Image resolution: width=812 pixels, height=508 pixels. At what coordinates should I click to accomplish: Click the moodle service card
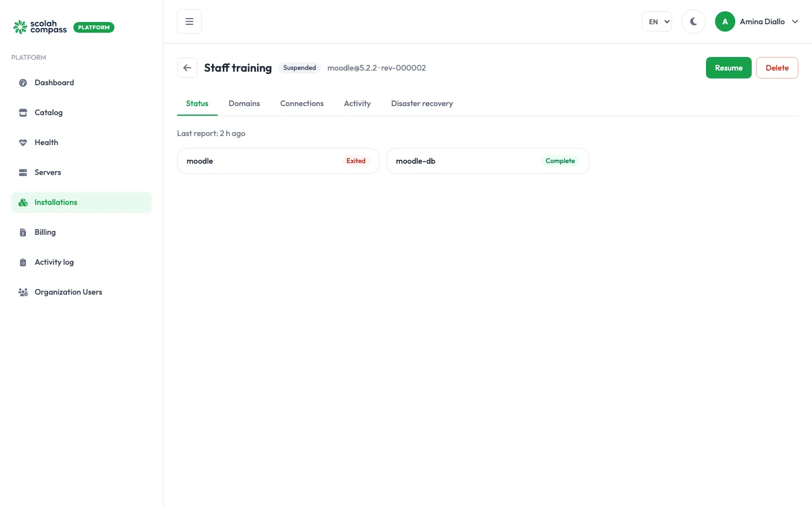pos(278,161)
